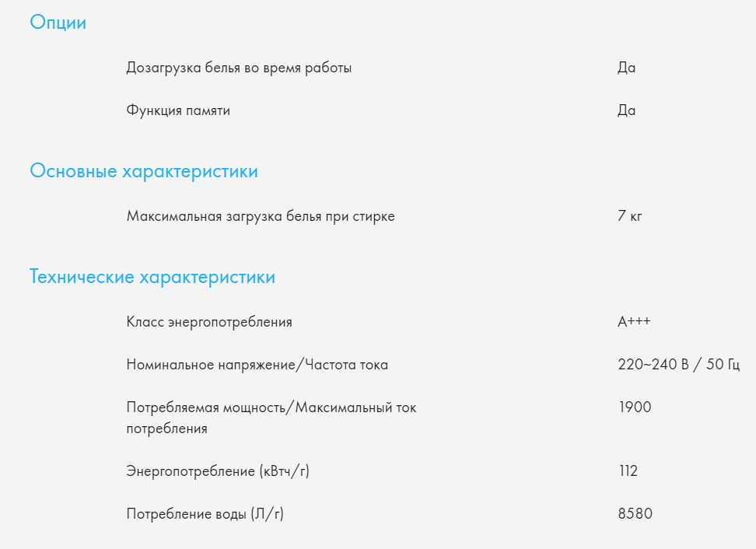The height and width of the screenshot is (549, 756).
Task: Click the Да value for Дозагрузка белья
Action: [626, 68]
